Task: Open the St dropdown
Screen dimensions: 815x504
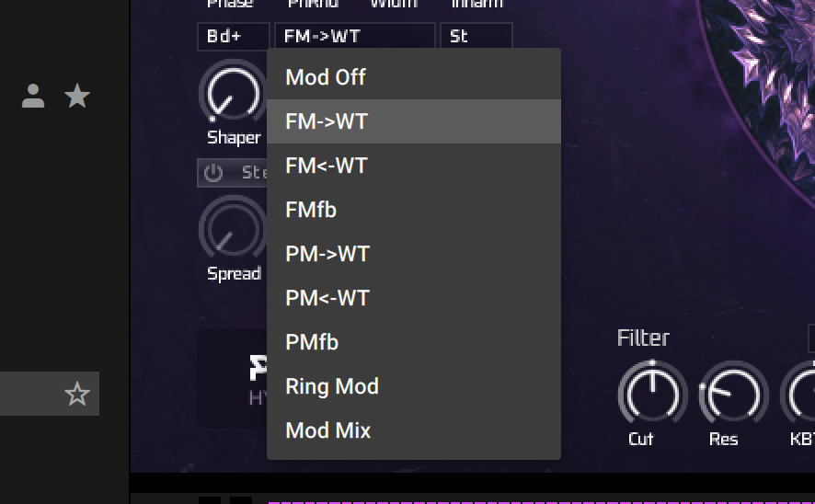Action: click(476, 36)
